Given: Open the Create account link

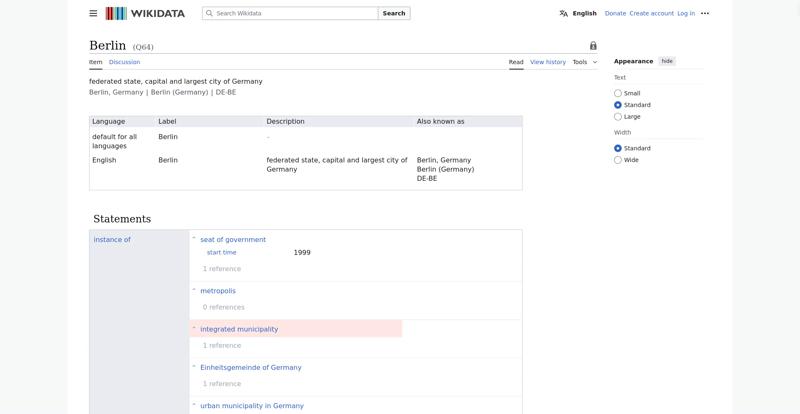Looking at the screenshot, I should pyautogui.click(x=652, y=13).
